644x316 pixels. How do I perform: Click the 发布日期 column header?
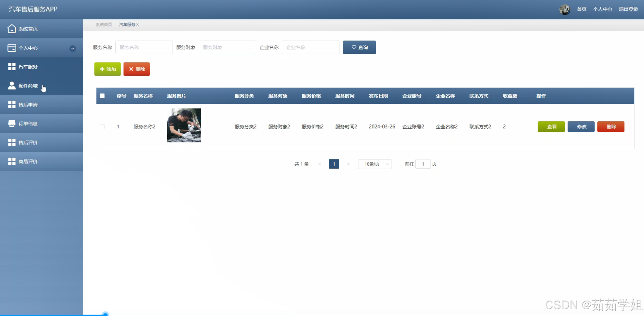coord(378,96)
